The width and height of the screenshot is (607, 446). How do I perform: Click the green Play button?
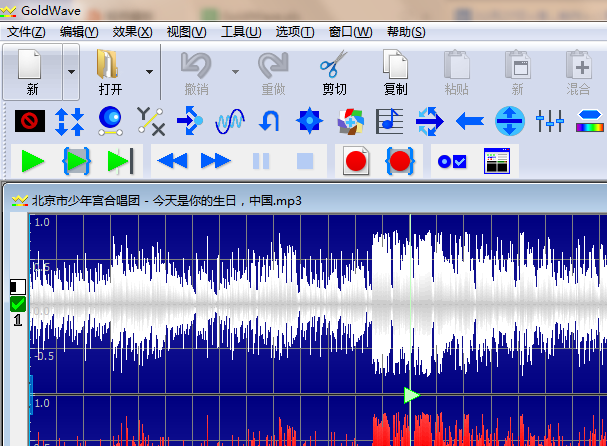(x=33, y=161)
